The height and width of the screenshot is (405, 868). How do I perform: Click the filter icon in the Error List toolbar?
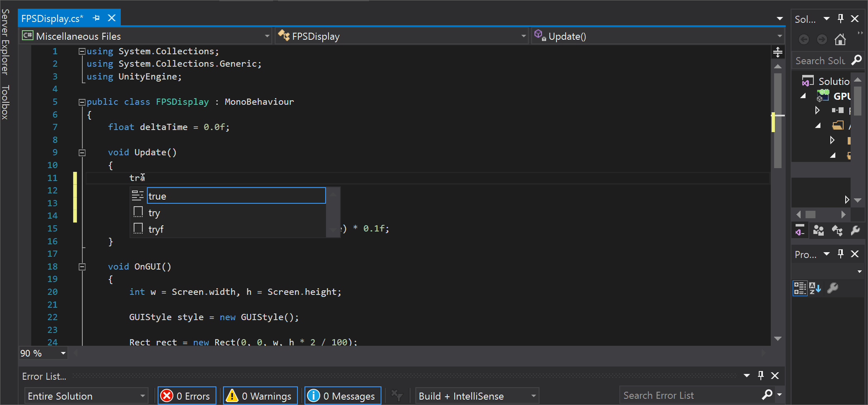397,395
